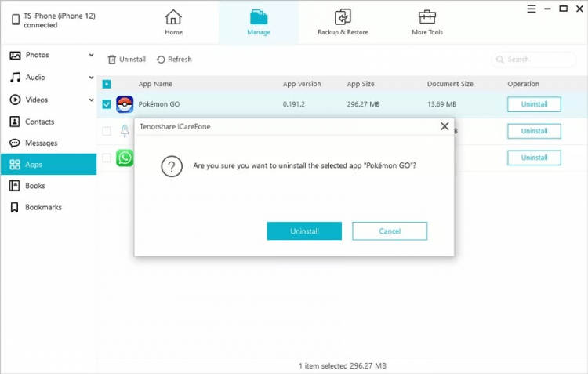Uninstall button in the WhatsApp row
This screenshot has height=374, width=588.
click(x=534, y=158)
